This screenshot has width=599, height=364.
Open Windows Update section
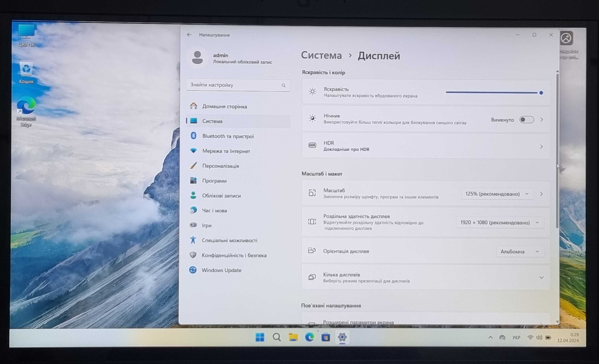pos(238,270)
